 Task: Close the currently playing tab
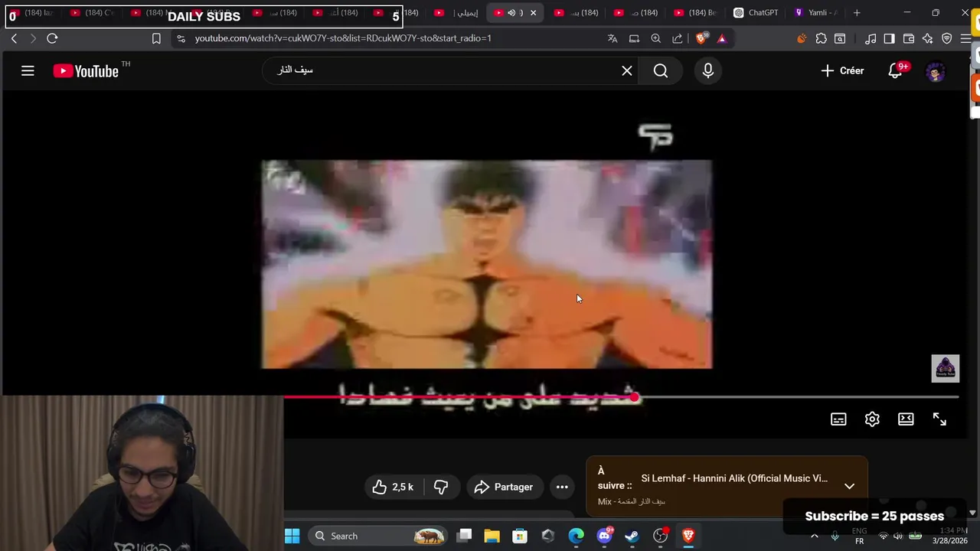pos(534,13)
